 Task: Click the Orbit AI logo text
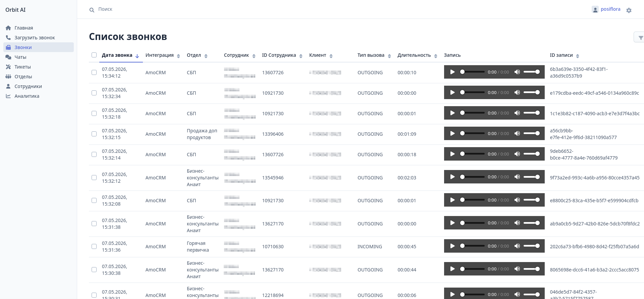pyautogui.click(x=15, y=10)
